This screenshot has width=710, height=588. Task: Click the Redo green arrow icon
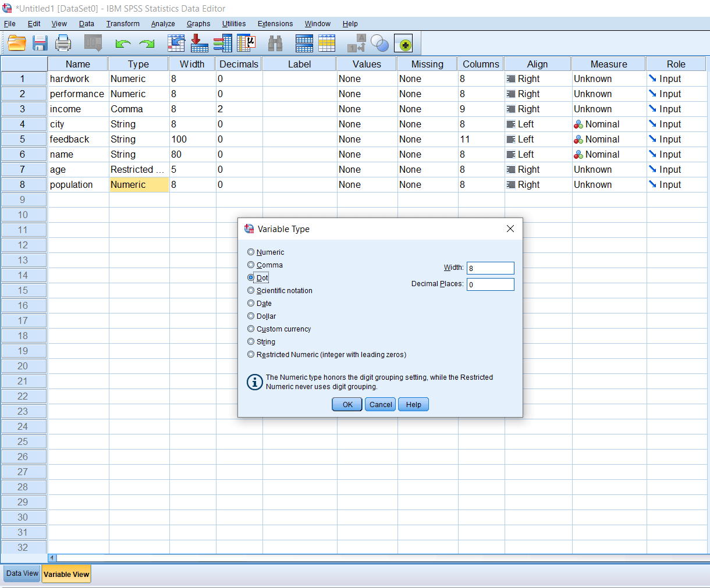[x=147, y=44]
